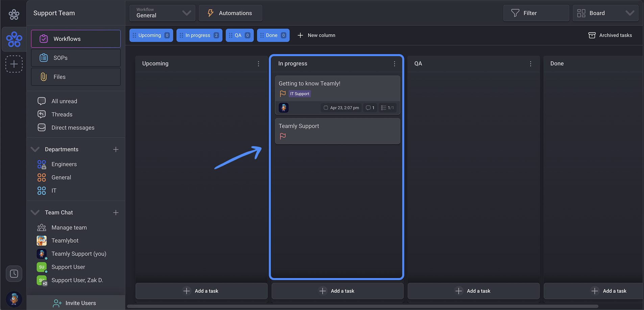Open the Teamly Support task card
644x310 pixels.
[337, 131]
